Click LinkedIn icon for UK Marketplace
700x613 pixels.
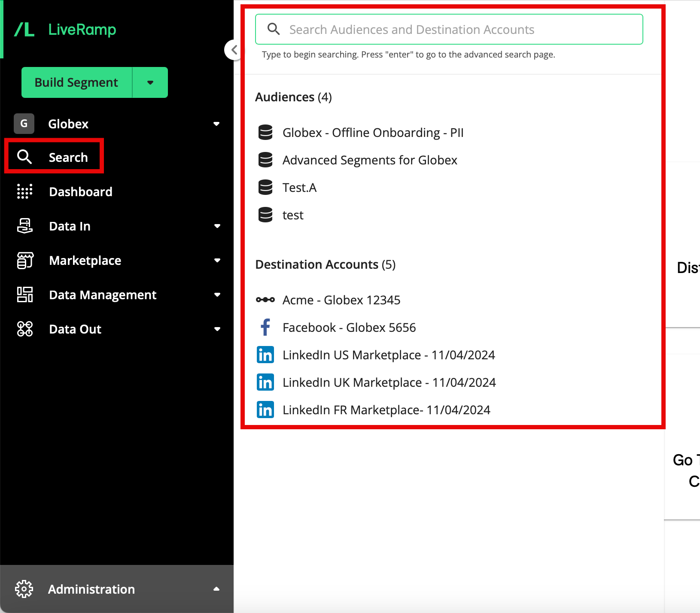tap(265, 382)
